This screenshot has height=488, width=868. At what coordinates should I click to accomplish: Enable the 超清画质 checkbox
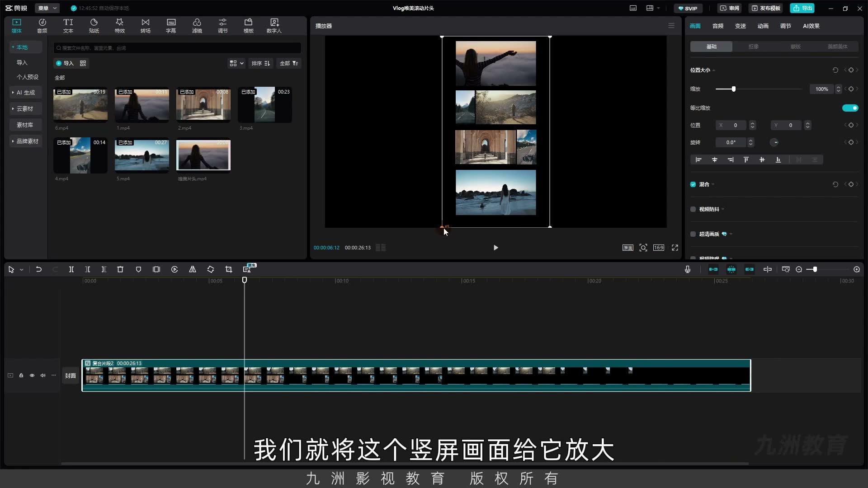(x=693, y=234)
